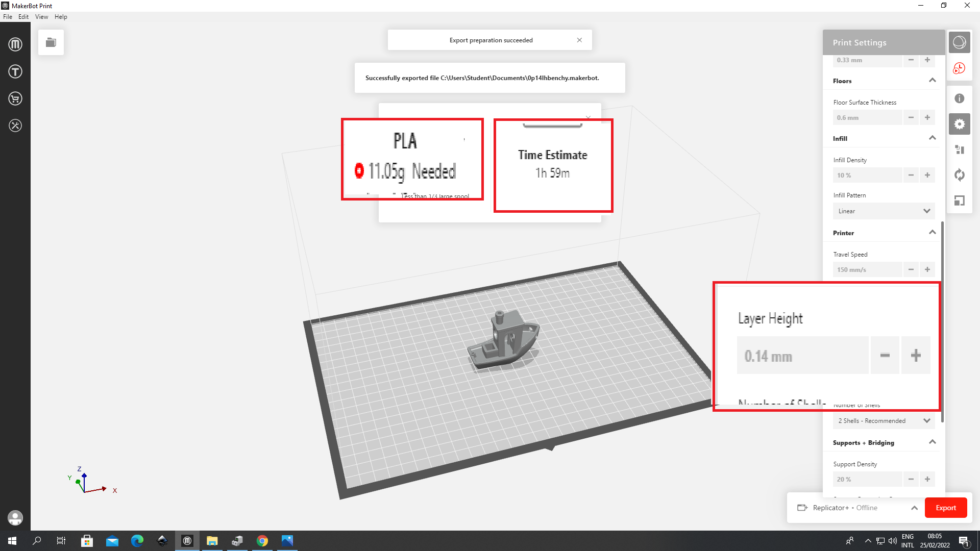Open Microsoft Store from taskbar
The width and height of the screenshot is (980, 551).
coord(87,541)
